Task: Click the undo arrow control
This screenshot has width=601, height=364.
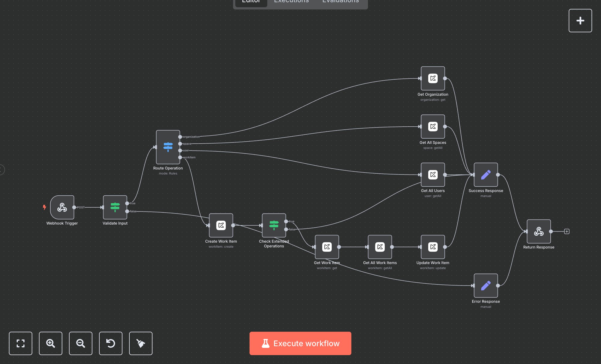Action: click(x=110, y=343)
